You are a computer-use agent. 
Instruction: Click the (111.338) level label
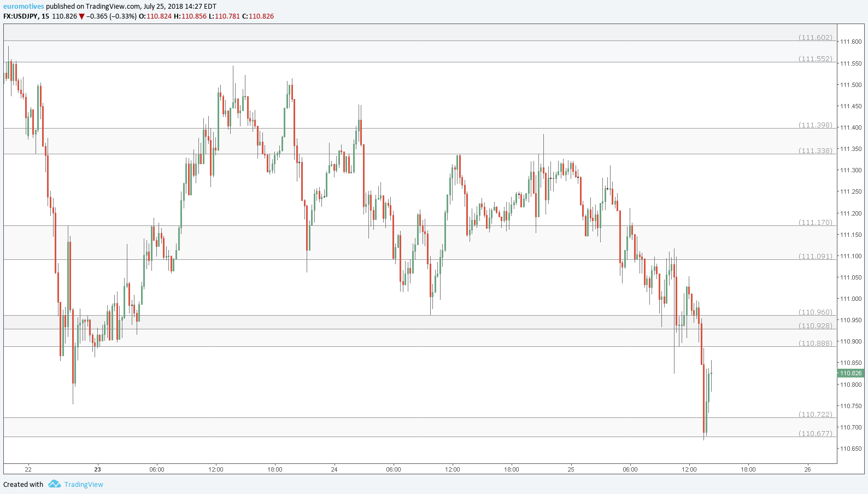tap(816, 150)
